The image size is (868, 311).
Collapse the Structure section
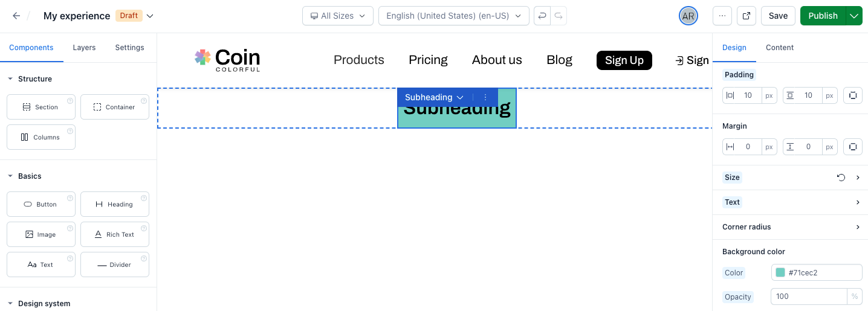tap(10, 79)
